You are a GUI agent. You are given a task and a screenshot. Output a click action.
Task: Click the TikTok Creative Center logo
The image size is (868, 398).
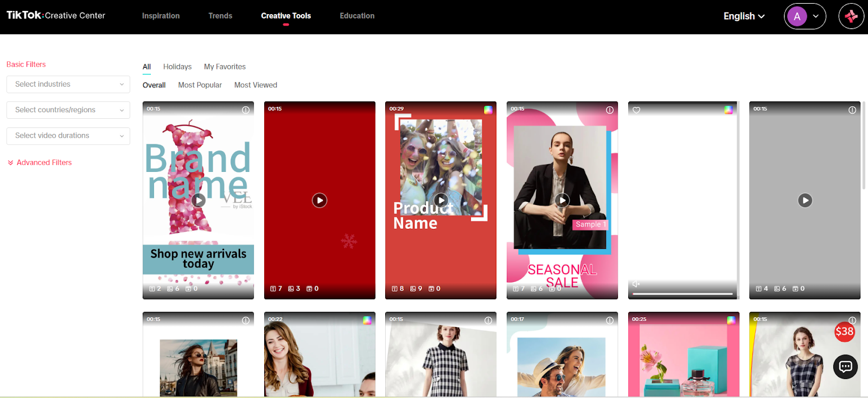click(x=56, y=15)
